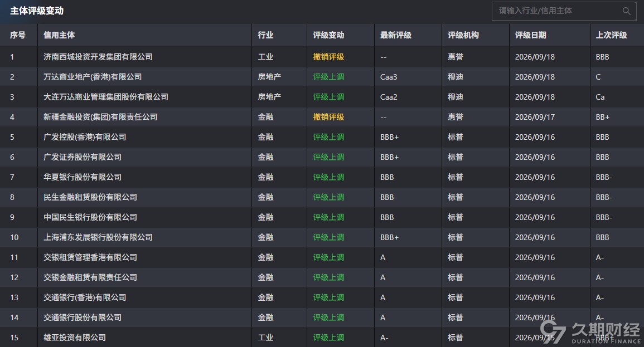Click 穆迪 agency in 万达商业地产 row

[x=456, y=77]
